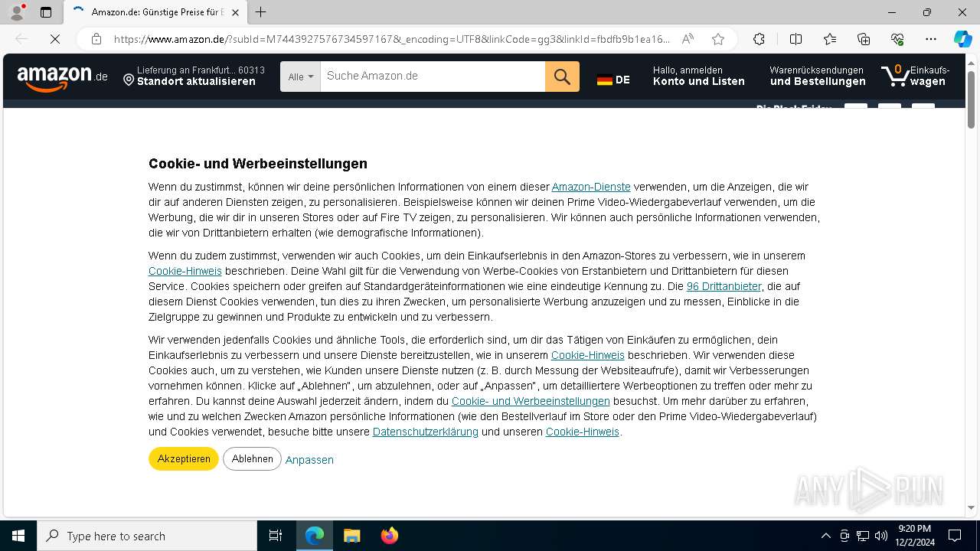Open the tab actions menu icon
Viewport: 980px width, 551px height.
coord(46,12)
